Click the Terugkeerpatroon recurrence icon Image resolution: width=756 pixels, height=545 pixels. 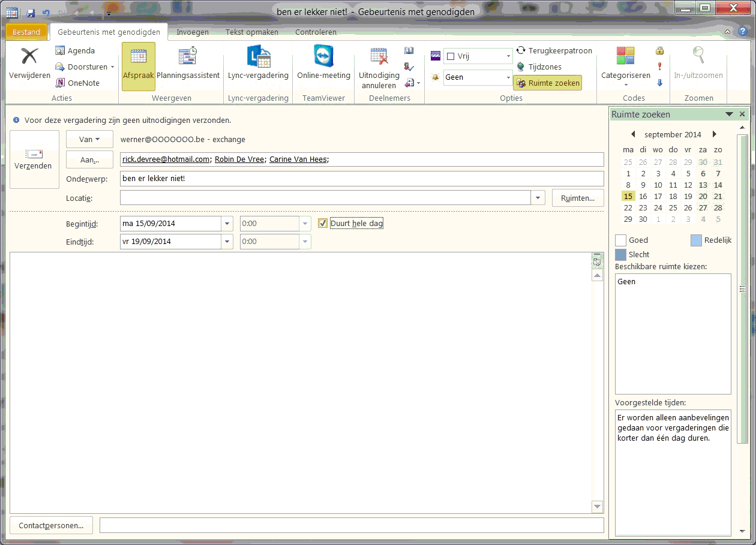coord(521,51)
